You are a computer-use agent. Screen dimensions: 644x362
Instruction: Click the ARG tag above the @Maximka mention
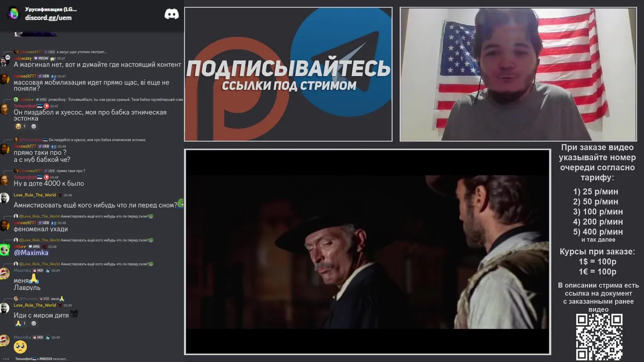tap(34, 247)
